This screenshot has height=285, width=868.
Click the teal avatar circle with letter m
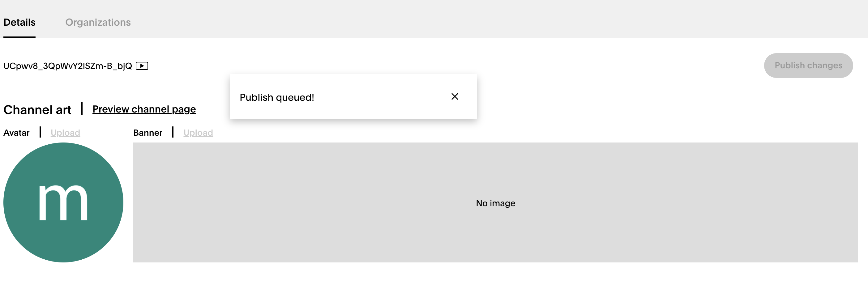[x=63, y=202]
